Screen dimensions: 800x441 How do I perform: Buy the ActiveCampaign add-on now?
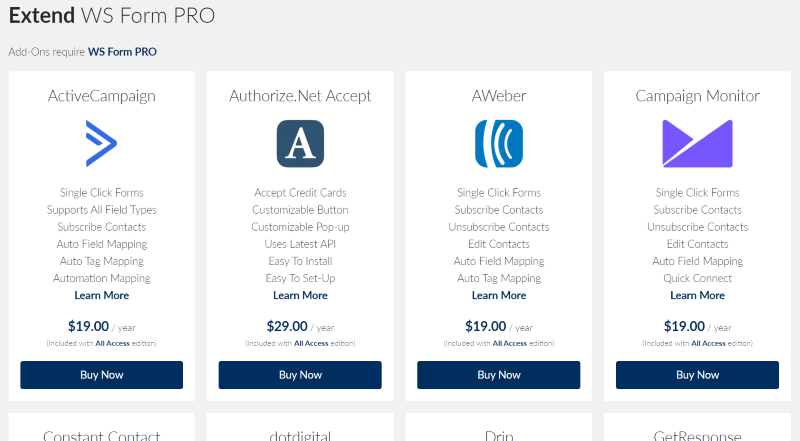102,375
